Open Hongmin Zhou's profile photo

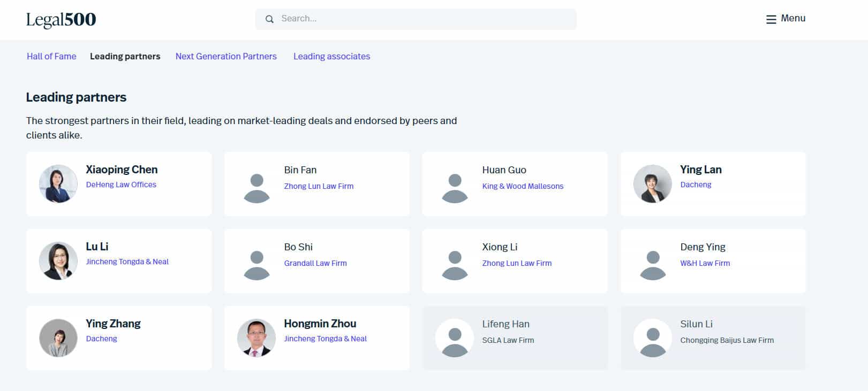click(x=256, y=338)
